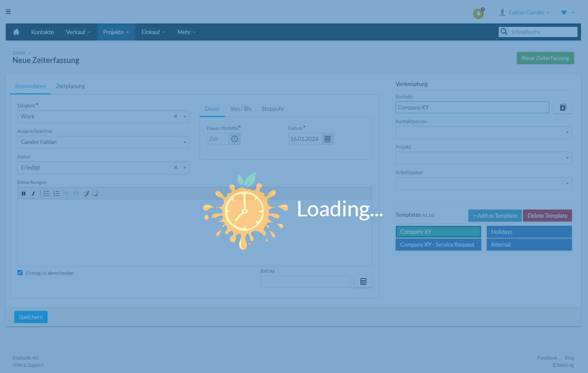The width and height of the screenshot is (588, 373).
Task: Click the calculator icon next to Betrag
Action: pos(363,281)
